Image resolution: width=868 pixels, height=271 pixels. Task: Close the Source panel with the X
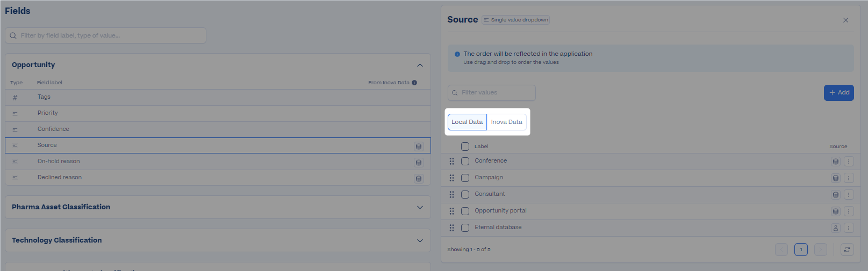[845, 20]
